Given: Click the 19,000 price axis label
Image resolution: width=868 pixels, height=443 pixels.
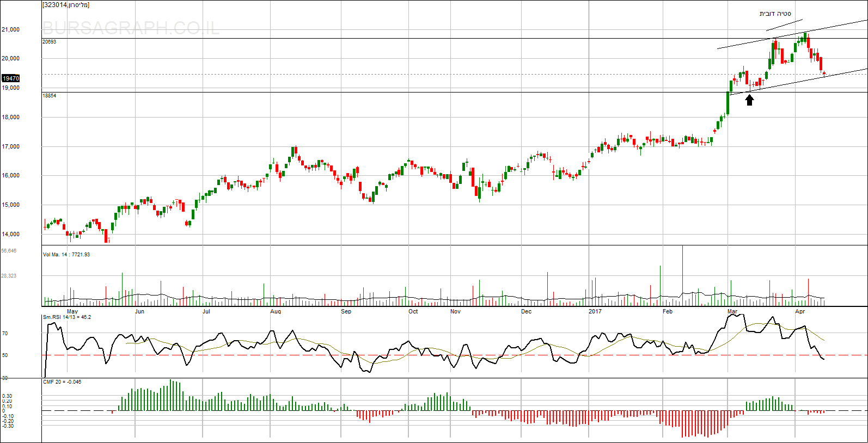Looking at the screenshot, I should (x=11, y=88).
